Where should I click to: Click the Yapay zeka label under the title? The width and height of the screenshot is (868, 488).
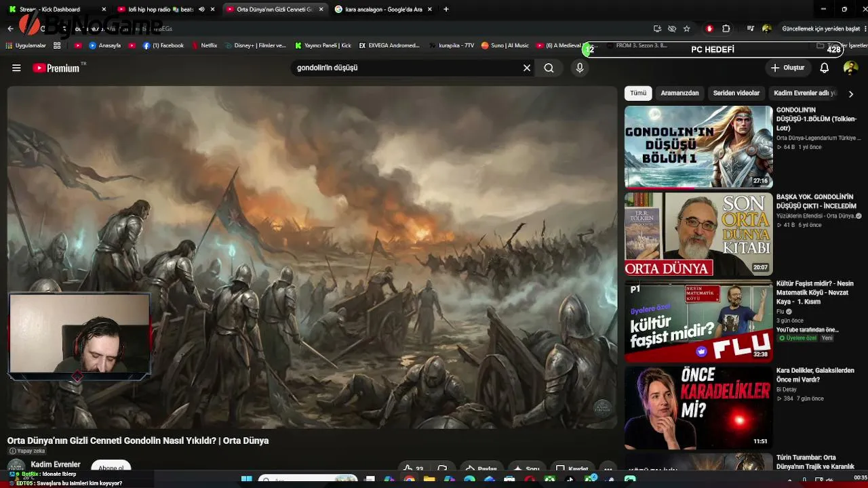tap(27, 451)
